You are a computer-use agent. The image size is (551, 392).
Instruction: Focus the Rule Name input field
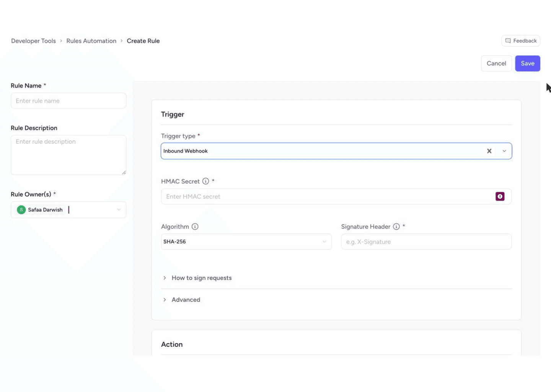pos(68,101)
